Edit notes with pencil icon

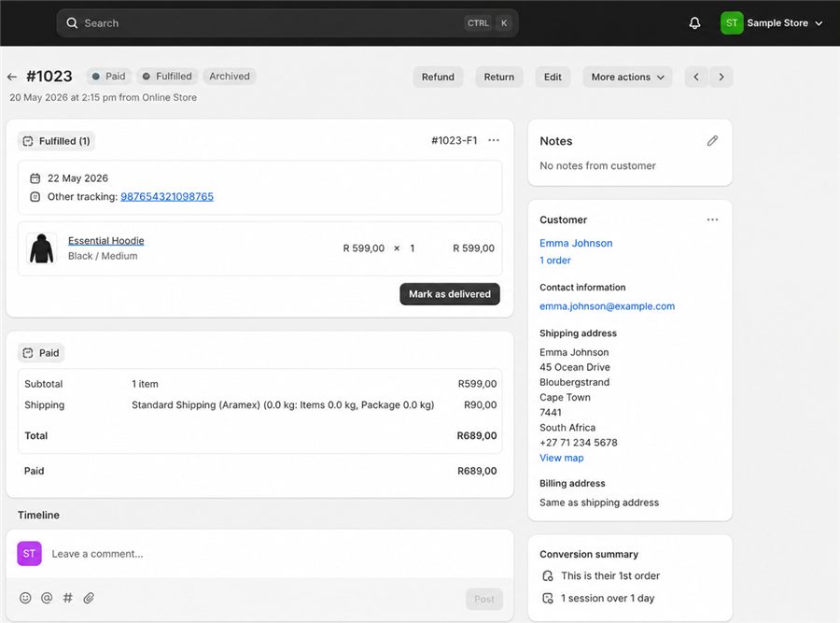click(712, 141)
